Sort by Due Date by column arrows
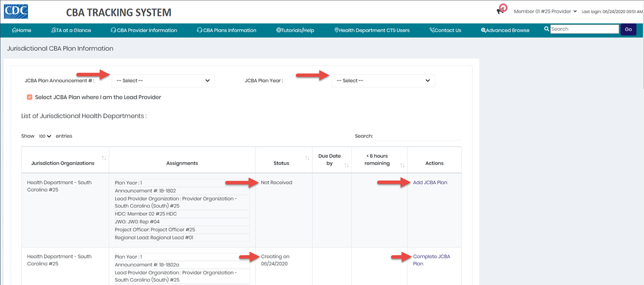This screenshot has height=285, width=644. coord(346,165)
